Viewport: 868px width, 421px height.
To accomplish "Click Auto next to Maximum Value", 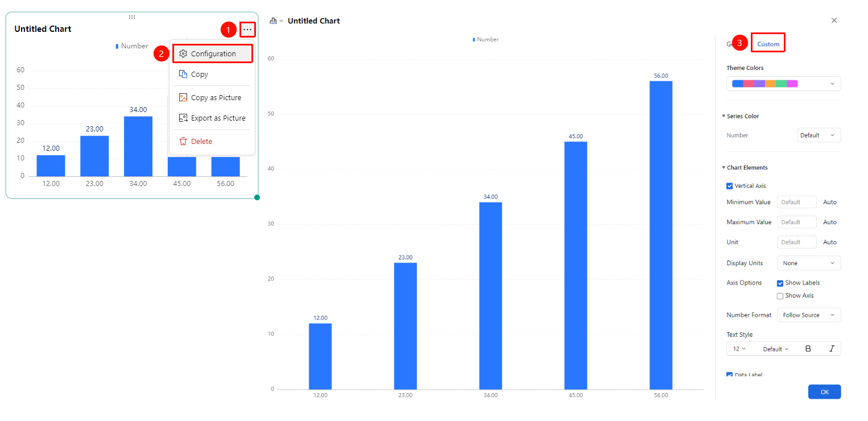I will pos(830,222).
